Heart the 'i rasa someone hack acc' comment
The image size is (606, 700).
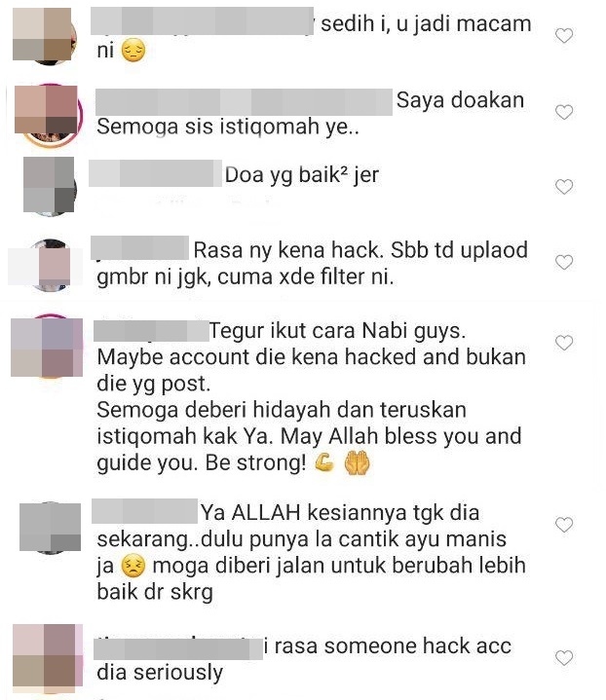pyautogui.click(x=564, y=657)
